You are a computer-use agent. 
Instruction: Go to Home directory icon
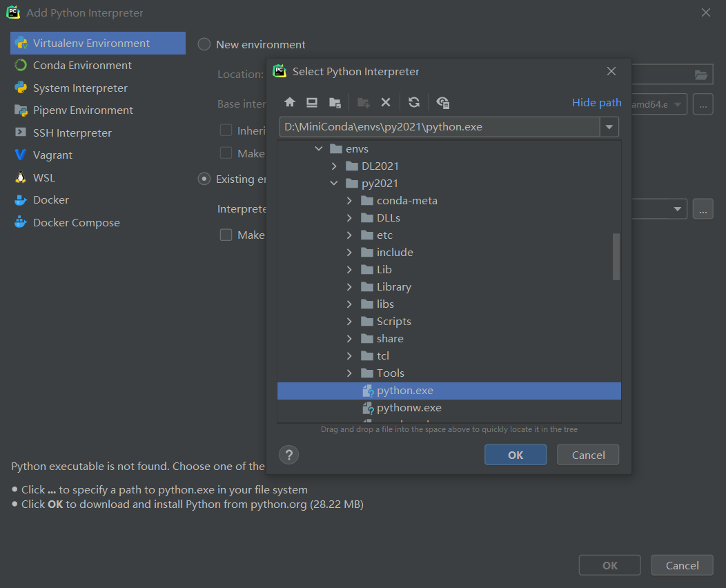pyautogui.click(x=290, y=102)
